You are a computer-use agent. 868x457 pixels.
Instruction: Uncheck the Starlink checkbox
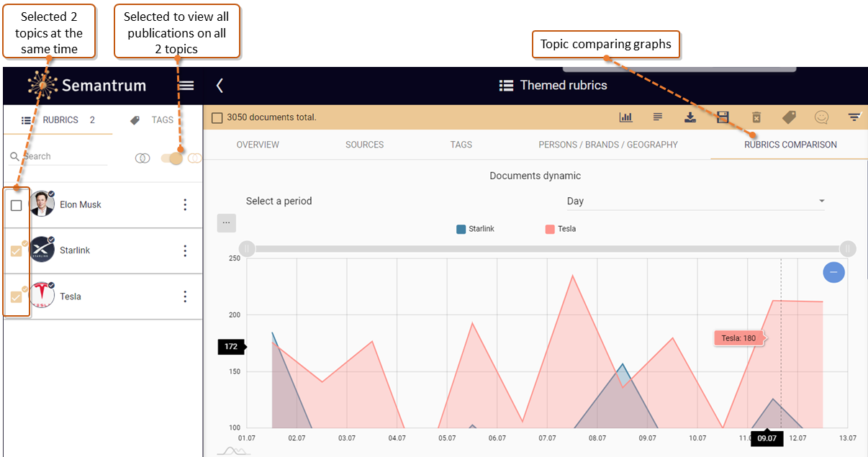[16, 250]
